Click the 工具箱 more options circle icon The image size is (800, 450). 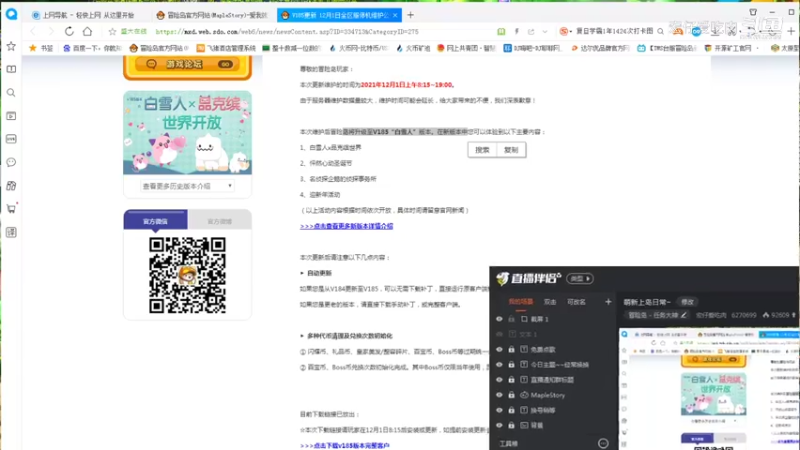603,443
